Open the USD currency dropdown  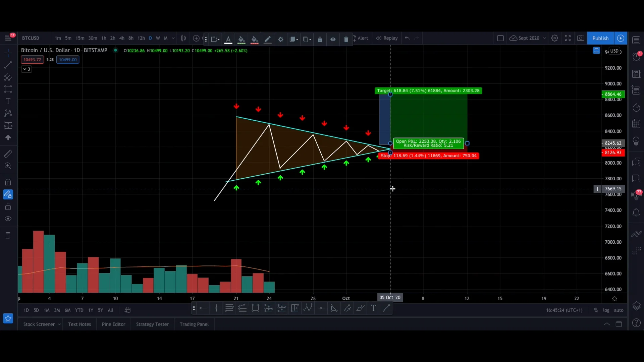click(x=615, y=51)
